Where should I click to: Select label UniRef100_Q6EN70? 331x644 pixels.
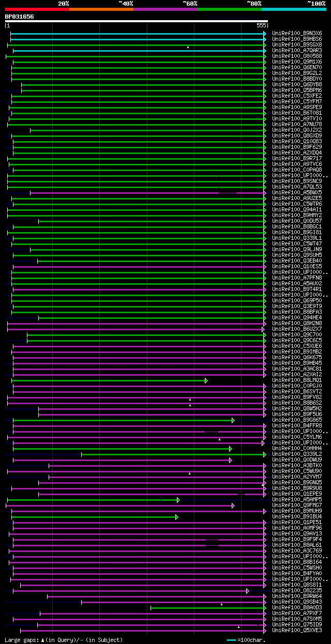pos(297,67)
